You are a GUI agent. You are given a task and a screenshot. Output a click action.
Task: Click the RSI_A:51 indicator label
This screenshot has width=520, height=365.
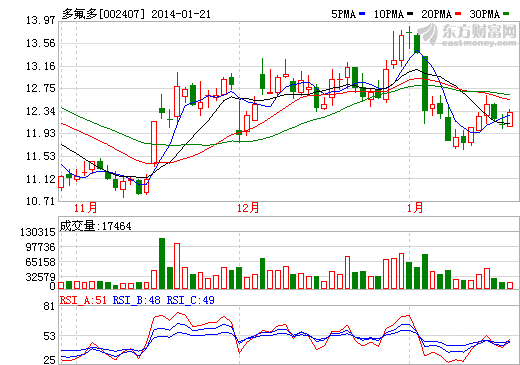(83, 300)
